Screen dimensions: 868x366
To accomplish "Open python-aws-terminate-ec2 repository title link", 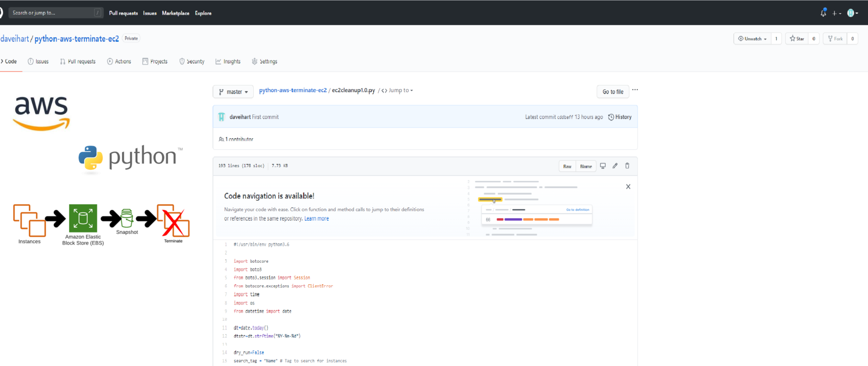I will (x=77, y=39).
